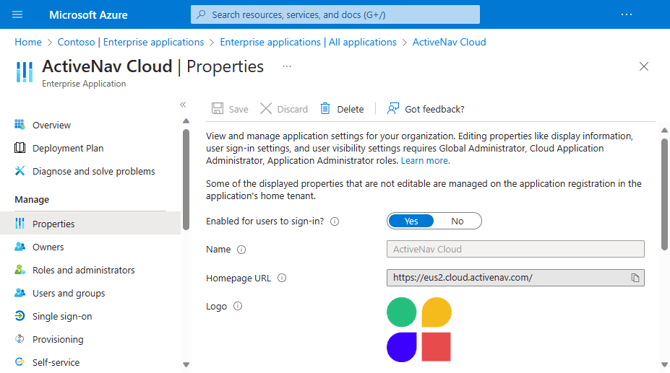The image size is (670, 373).
Task: Click the Discard X icon
Action: pos(266,109)
